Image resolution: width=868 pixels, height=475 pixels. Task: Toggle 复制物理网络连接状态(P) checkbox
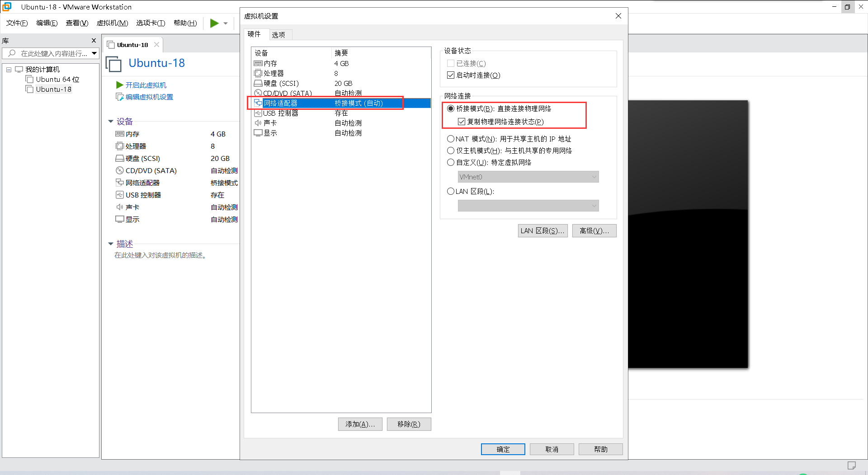[x=462, y=122]
